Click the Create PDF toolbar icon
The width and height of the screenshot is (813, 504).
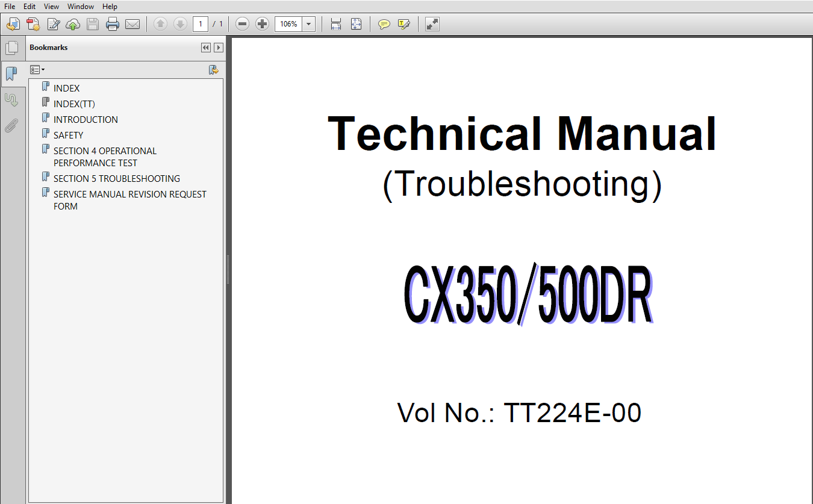tap(33, 24)
